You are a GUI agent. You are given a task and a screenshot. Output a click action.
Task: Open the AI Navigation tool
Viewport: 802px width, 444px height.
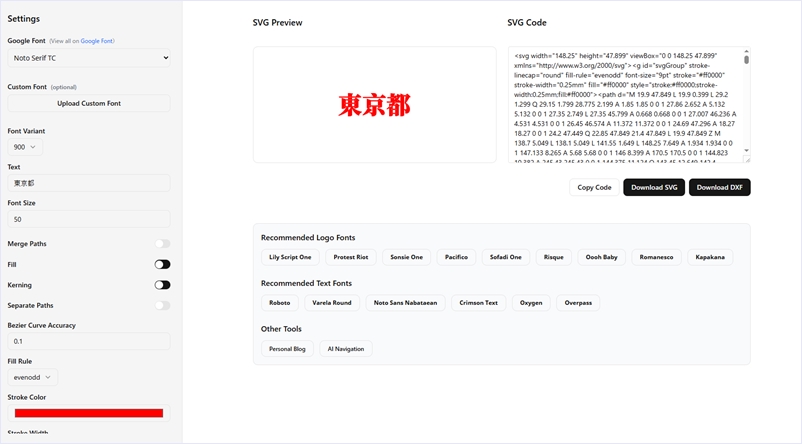346,349
